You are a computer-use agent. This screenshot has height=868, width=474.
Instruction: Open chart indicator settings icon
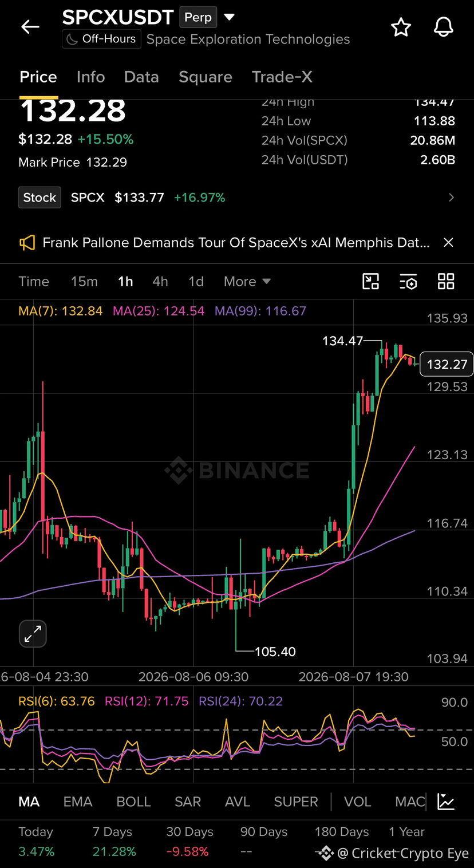pyautogui.click(x=408, y=281)
